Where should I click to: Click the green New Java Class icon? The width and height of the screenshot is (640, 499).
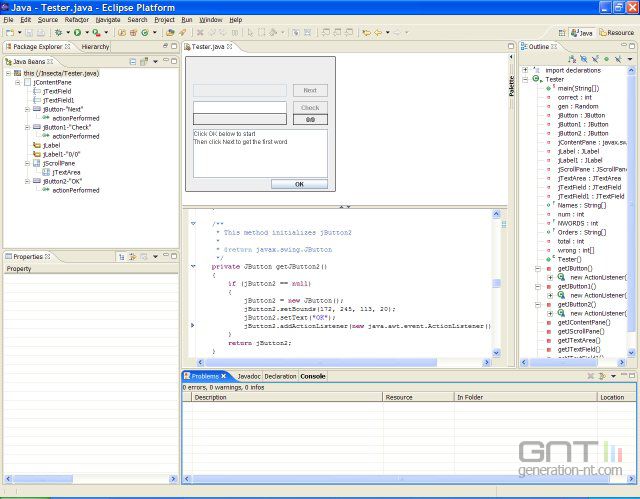click(x=144, y=32)
